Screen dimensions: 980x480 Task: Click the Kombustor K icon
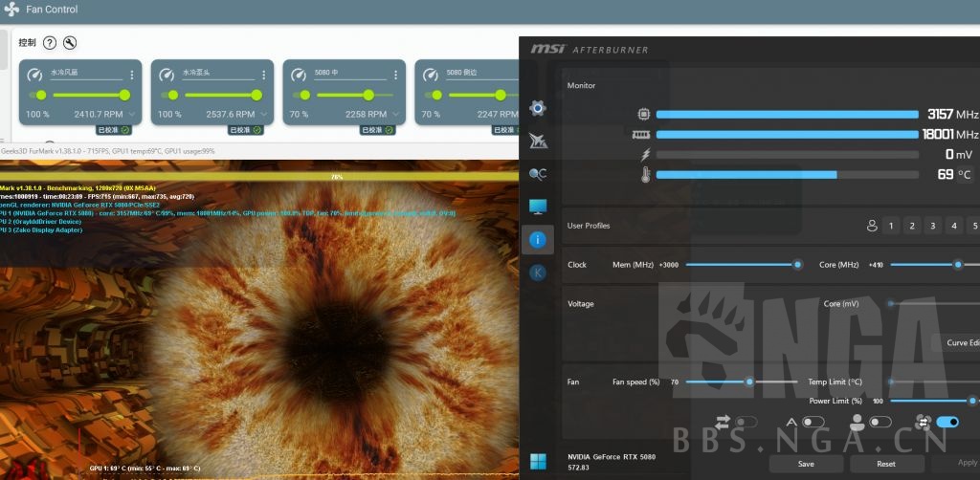537,273
